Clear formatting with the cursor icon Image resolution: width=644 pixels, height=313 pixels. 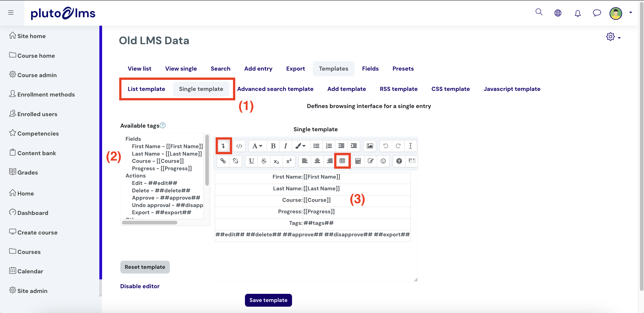[411, 146]
